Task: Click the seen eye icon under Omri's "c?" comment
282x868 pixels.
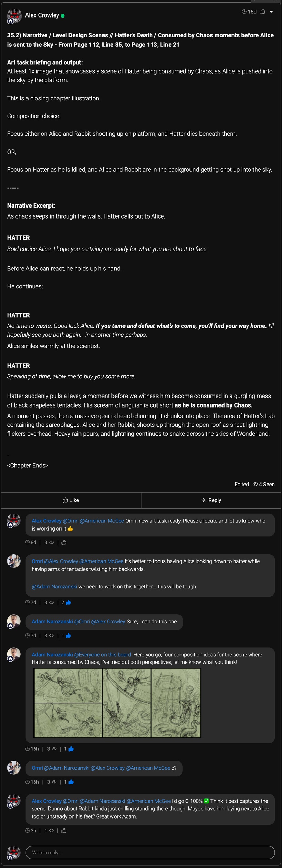Action: pos(54,782)
